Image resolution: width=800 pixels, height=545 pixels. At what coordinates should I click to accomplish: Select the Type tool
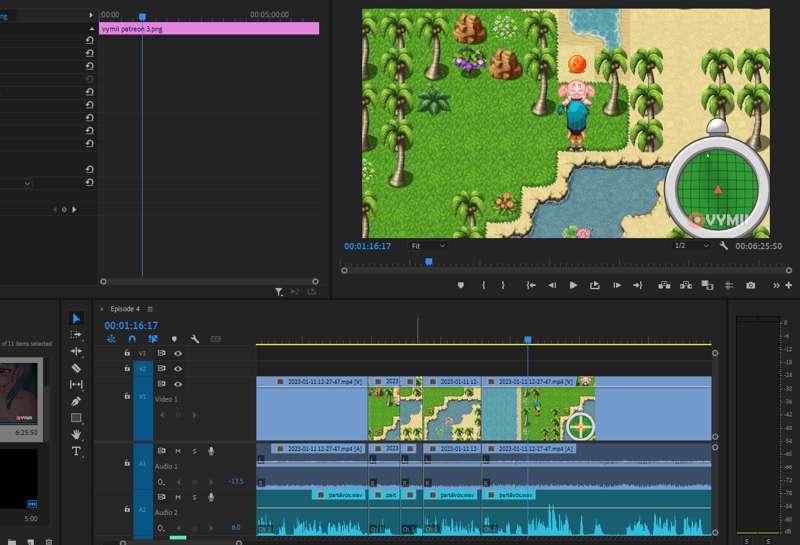76,451
